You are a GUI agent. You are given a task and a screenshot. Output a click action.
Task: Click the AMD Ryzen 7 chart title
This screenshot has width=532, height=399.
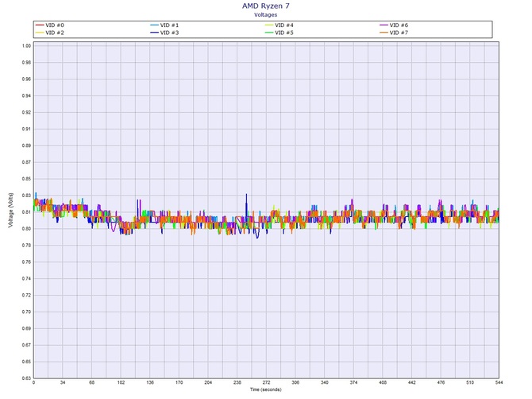pyautogui.click(x=266, y=6)
